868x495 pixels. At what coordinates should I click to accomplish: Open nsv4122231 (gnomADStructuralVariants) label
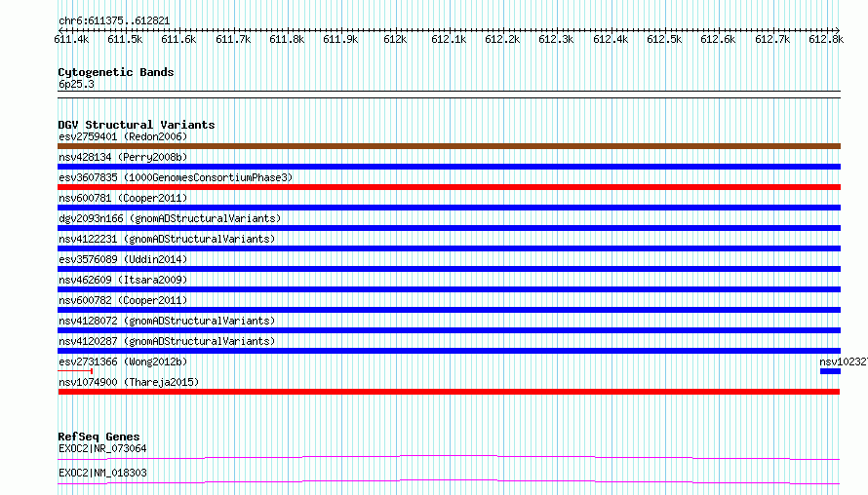pyautogui.click(x=167, y=239)
